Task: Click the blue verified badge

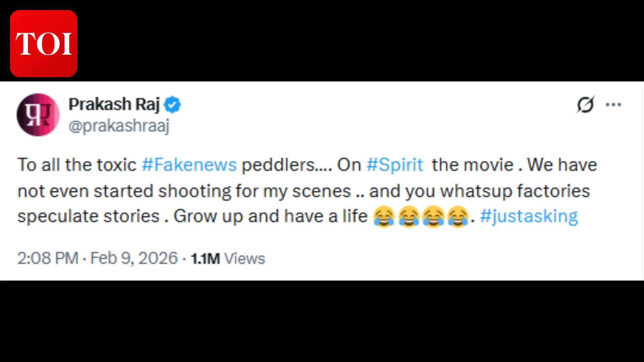Action: [173, 104]
